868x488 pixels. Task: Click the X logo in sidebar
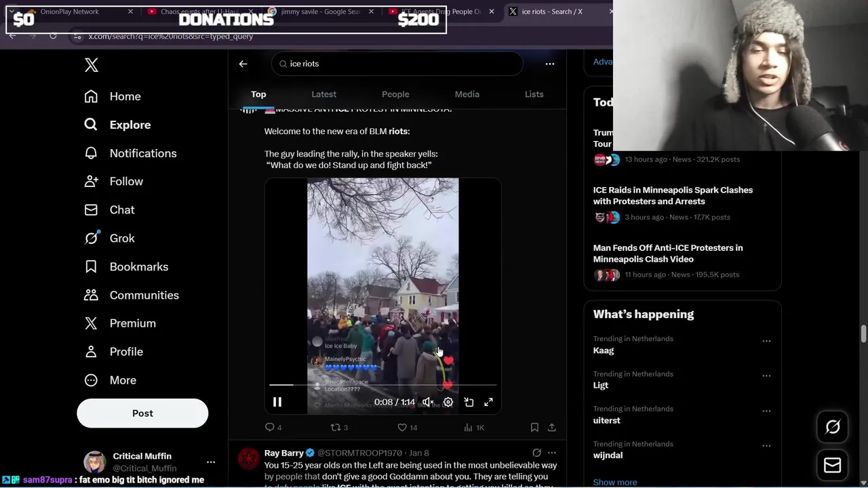pyautogui.click(x=92, y=65)
